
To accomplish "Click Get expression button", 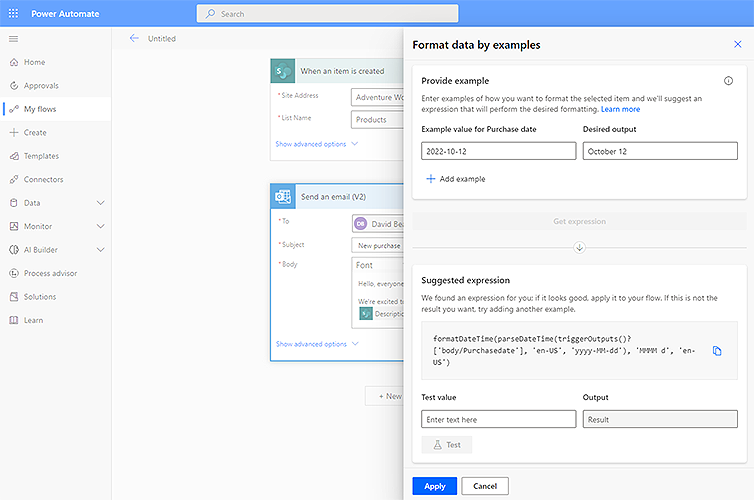I will click(x=579, y=221).
